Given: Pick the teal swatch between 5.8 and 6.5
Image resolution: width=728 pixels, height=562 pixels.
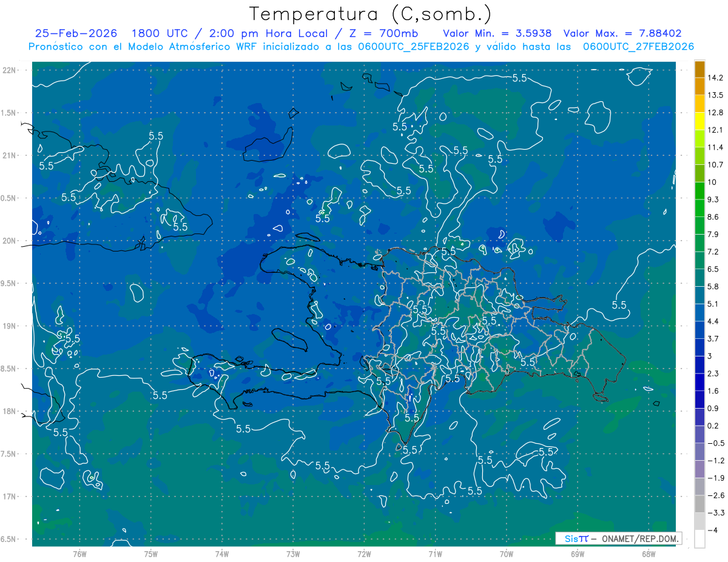Looking at the screenshot, I should point(699,278).
